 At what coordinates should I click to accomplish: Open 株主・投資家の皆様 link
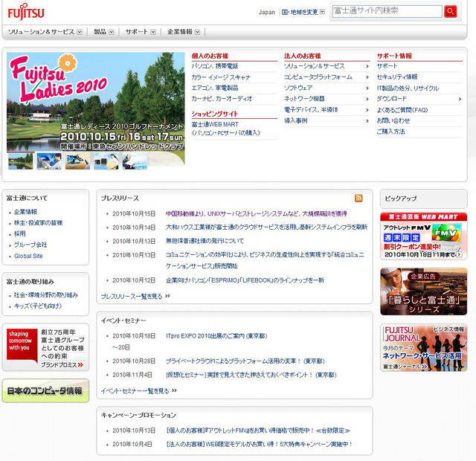[38, 223]
